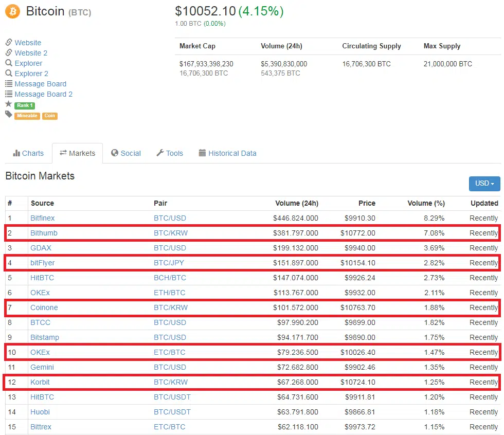Open the Social tab
This screenshot has width=504, height=435.
126,153
